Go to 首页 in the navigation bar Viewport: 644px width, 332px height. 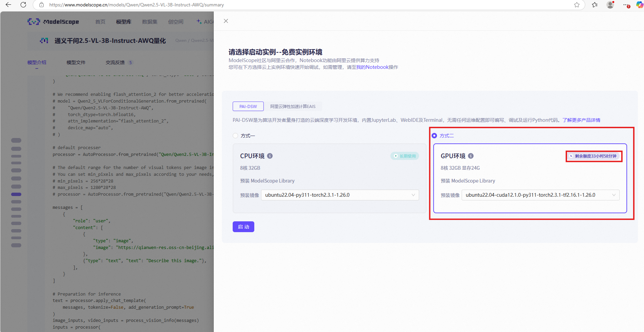click(x=100, y=22)
